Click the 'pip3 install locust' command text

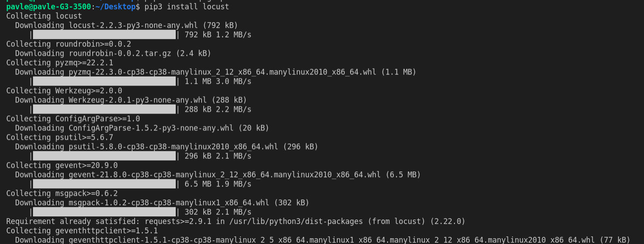187,7
